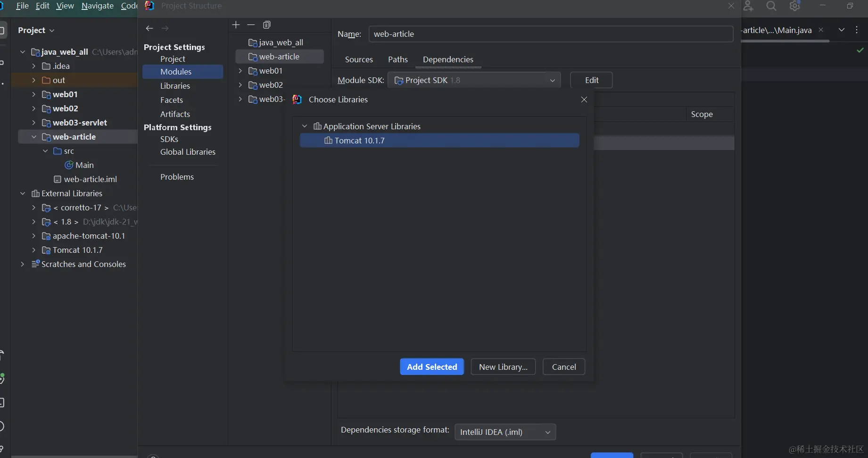Select web-article in the modules list
The width and height of the screenshot is (868, 458).
click(280, 57)
